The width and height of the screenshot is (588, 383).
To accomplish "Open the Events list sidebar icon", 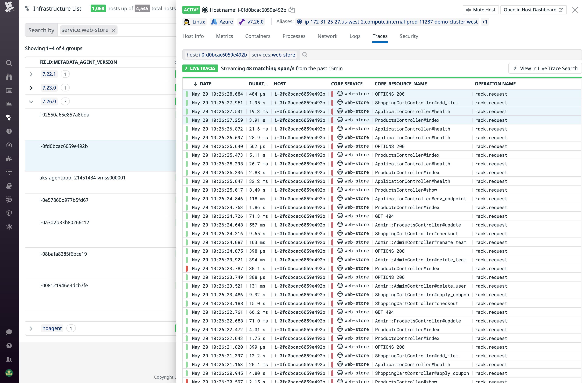I will (x=9, y=90).
